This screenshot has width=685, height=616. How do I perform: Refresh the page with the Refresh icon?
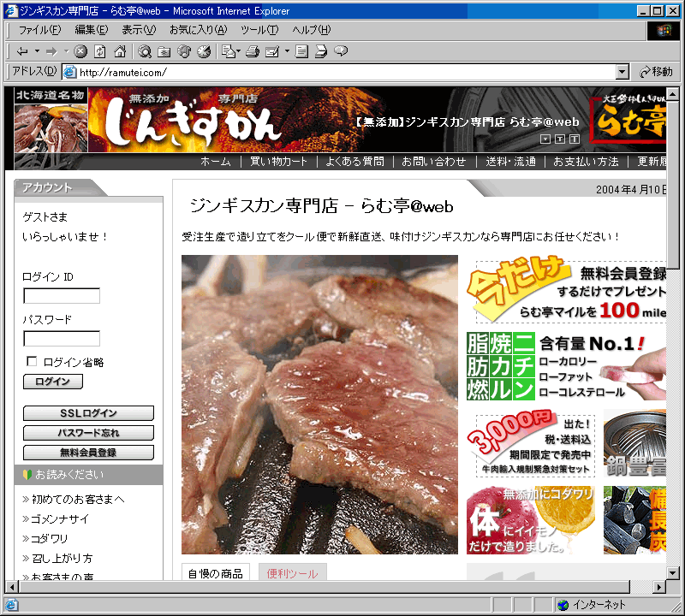pos(100,51)
